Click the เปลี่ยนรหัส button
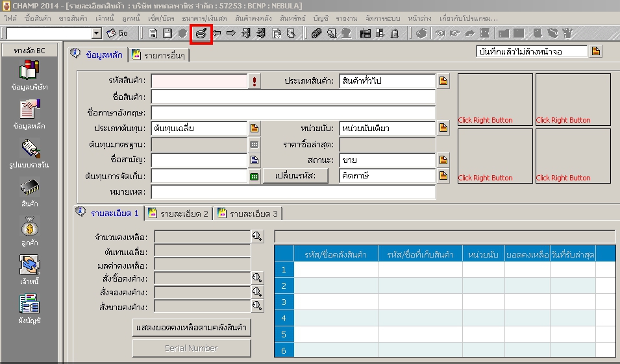The width and height of the screenshot is (620, 364). pyautogui.click(x=295, y=176)
